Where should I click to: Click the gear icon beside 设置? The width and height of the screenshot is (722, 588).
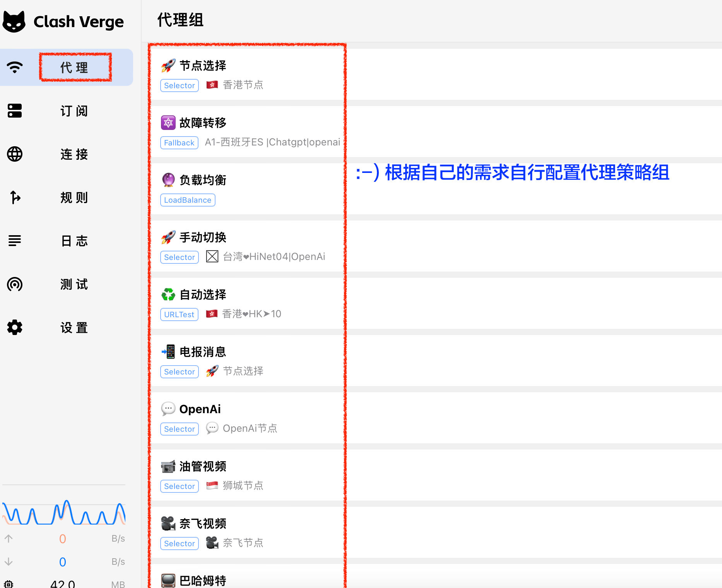15,327
